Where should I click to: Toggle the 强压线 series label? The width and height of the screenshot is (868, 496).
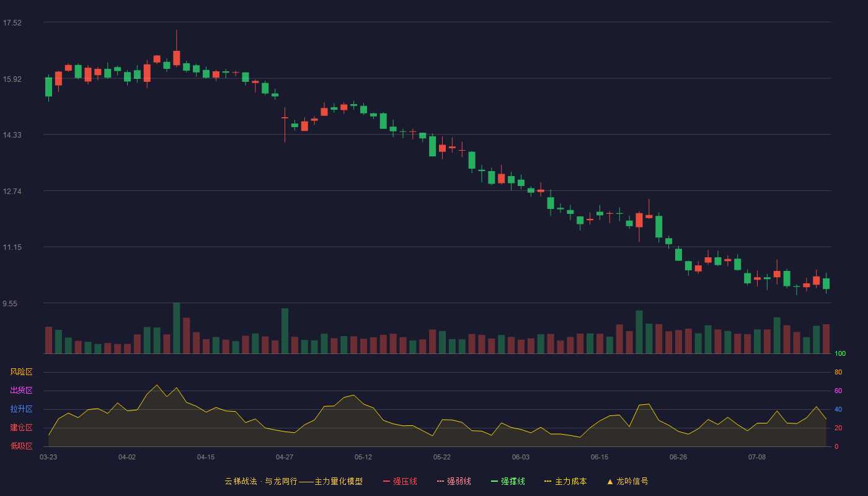coord(405,481)
